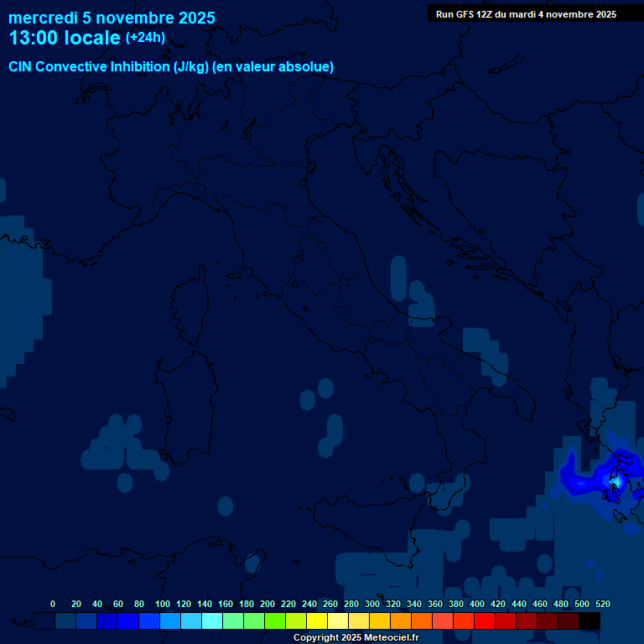Select the orange 340 legend swatch

pos(422,621)
